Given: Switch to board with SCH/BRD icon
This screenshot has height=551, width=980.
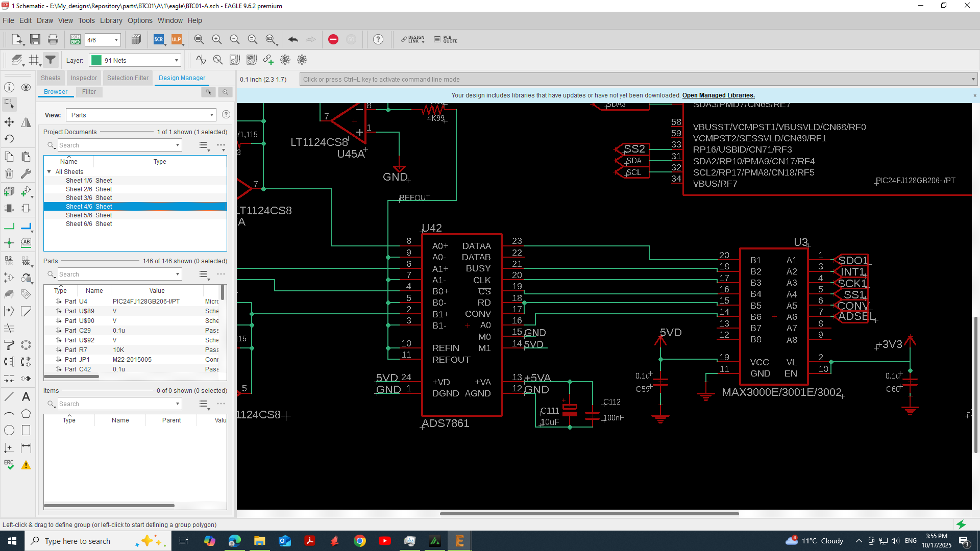Looking at the screenshot, I should click(x=75, y=39).
